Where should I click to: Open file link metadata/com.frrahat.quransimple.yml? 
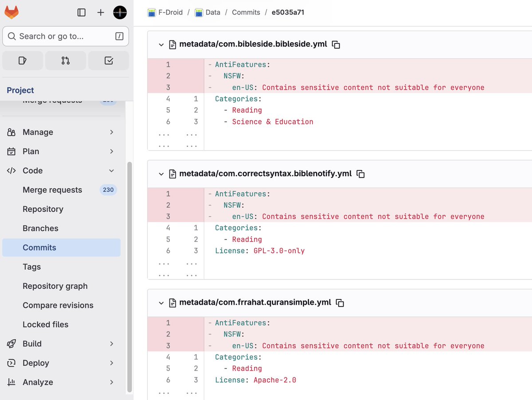(x=255, y=303)
